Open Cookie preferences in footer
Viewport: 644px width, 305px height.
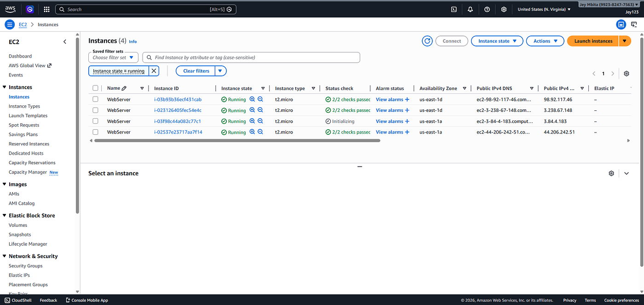pos(621,300)
